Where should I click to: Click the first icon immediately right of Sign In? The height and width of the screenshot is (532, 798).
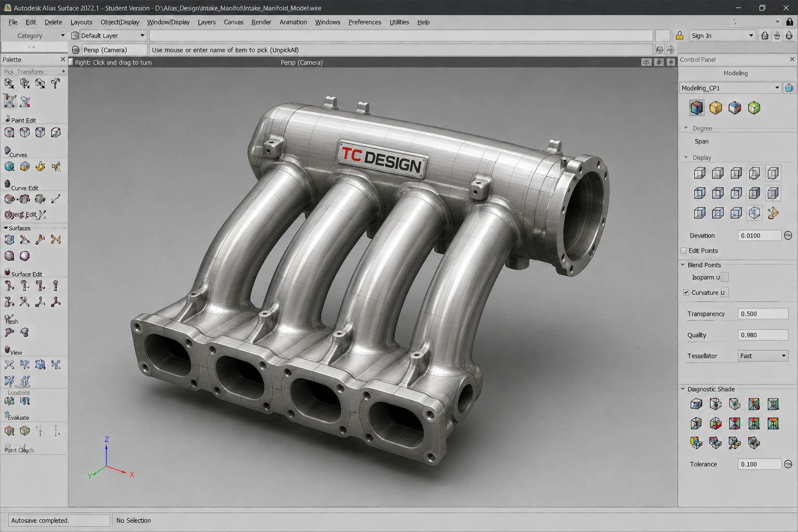click(x=765, y=35)
